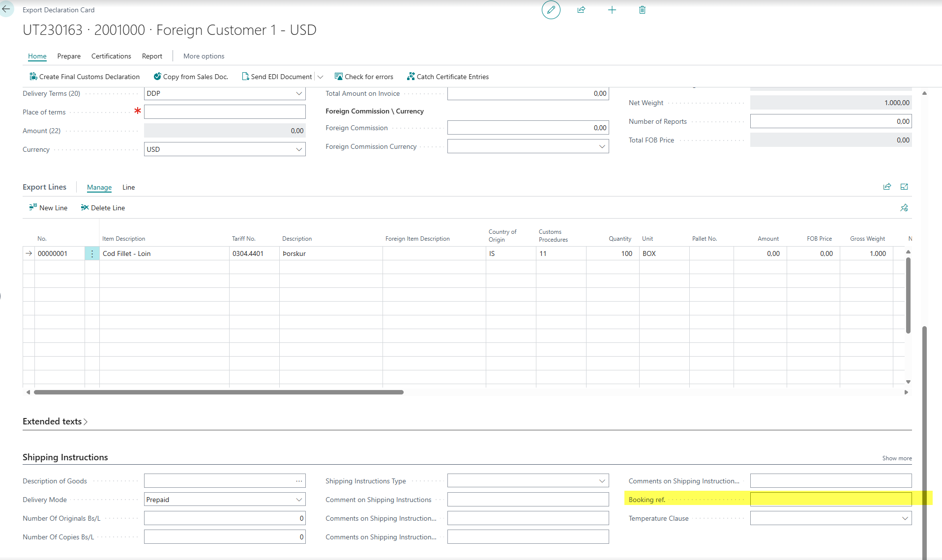
Task: Click the pin icon in Export Lines
Action: [904, 208]
